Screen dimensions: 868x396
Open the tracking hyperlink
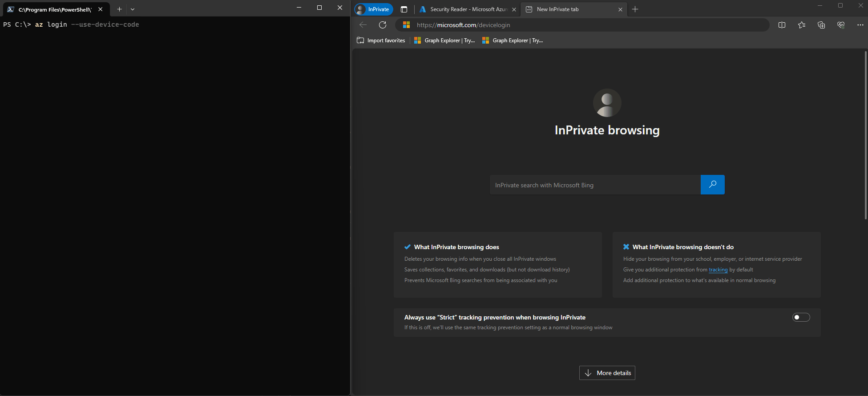click(x=718, y=270)
